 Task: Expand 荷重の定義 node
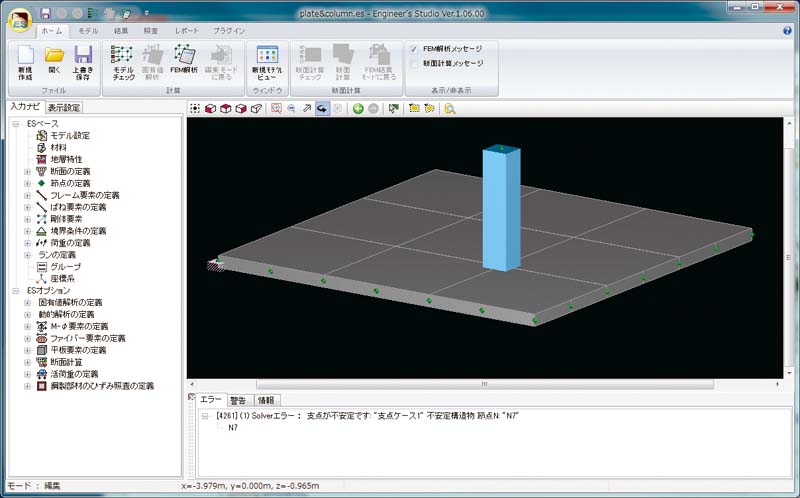[28, 243]
